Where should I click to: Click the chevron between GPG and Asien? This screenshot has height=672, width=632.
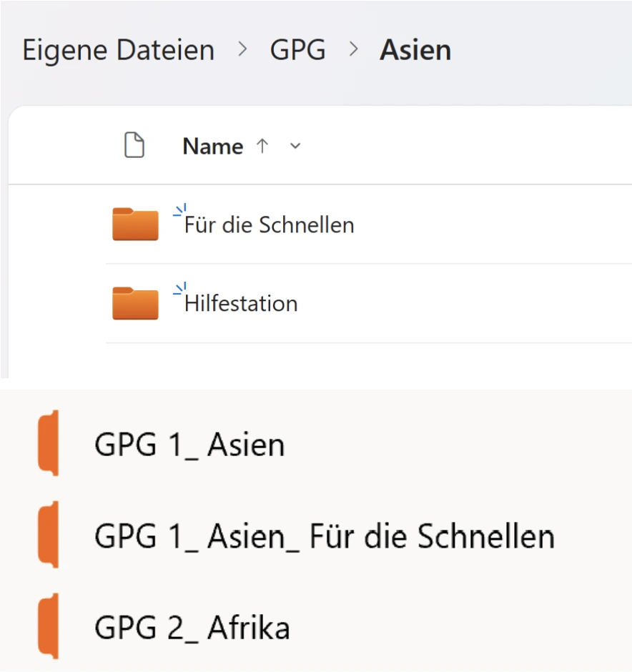click(353, 51)
